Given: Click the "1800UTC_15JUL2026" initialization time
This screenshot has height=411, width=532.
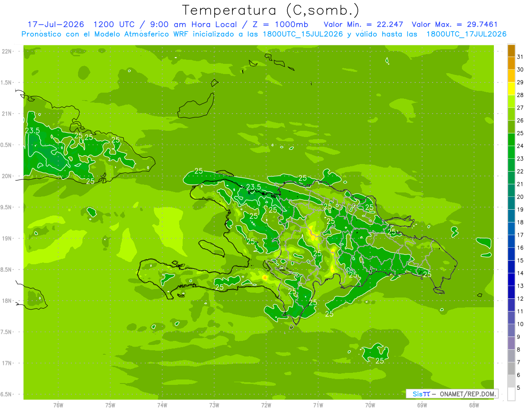Looking at the screenshot, I should (303, 34).
